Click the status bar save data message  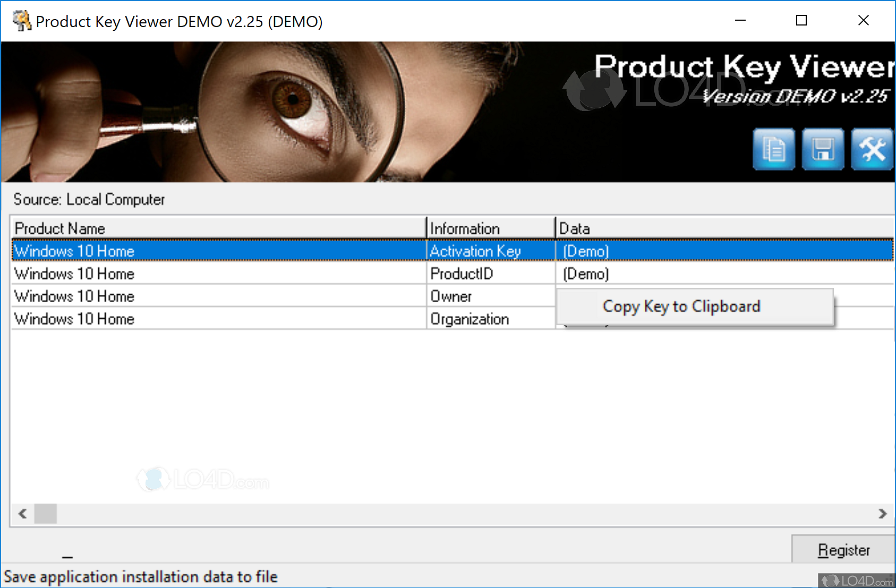[x=141, y=576]
